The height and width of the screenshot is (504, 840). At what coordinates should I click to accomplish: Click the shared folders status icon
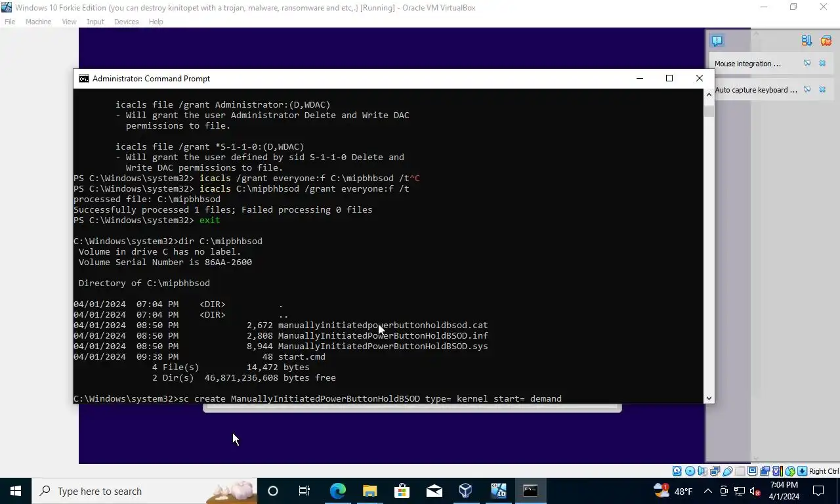(x=740, y=471)
